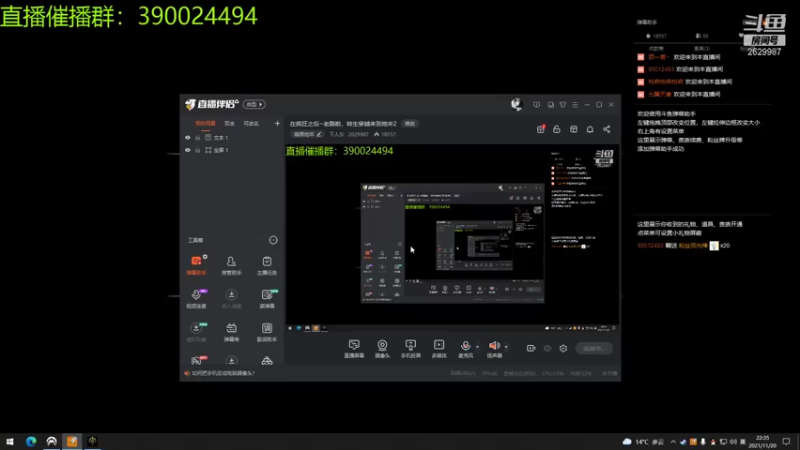
Task: Open the notification bell above the preview
Action: click(590, 129)
